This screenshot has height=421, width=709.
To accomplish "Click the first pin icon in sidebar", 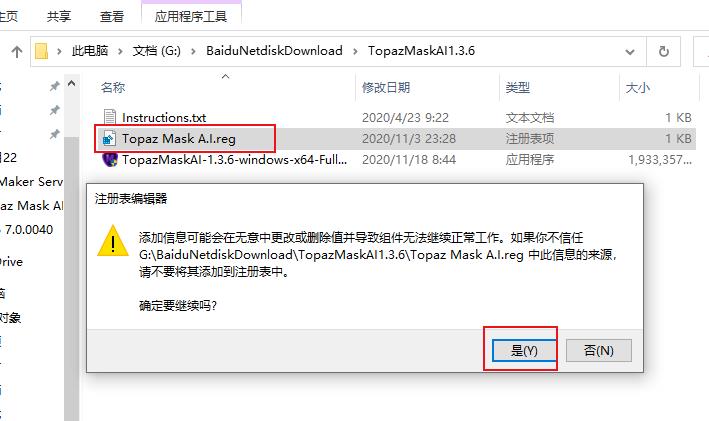I will point(55,85).
